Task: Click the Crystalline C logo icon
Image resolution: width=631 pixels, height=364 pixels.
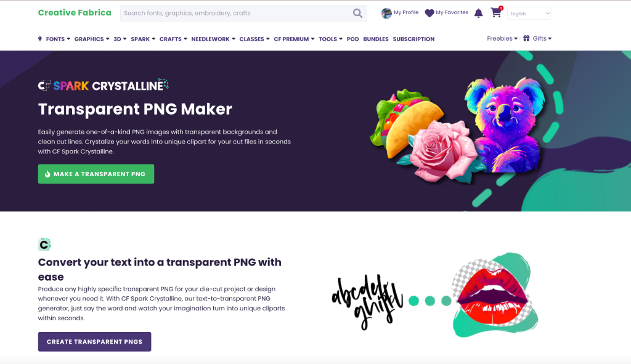Action: coord(44,244)
